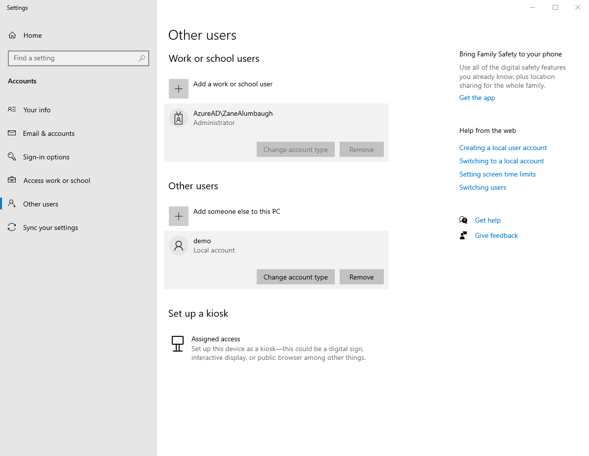
Task: Click inside the Find a setting field
Action: coord(79,58)
